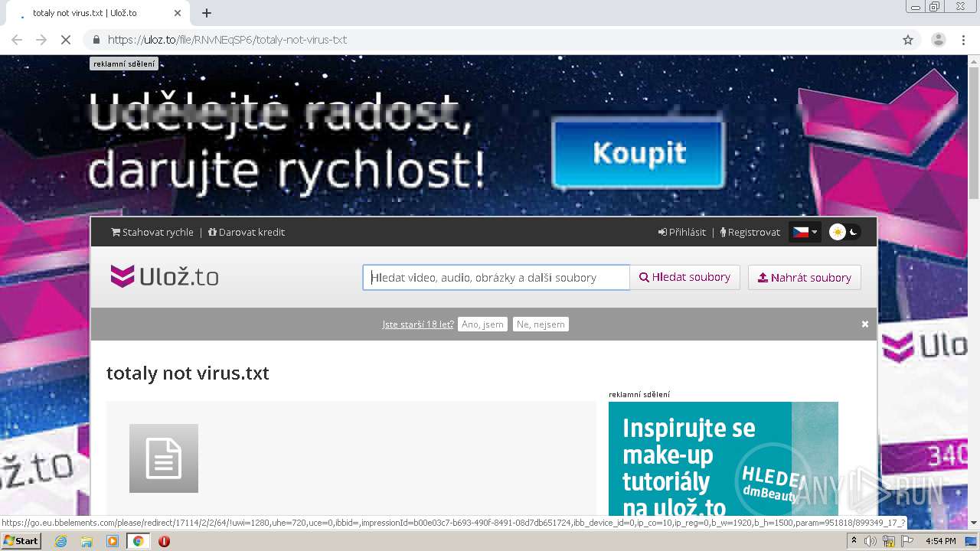980x551 pixels.
Task: Choose 'Ne, nejsem' age button
Action: click(x=541, y=324)
